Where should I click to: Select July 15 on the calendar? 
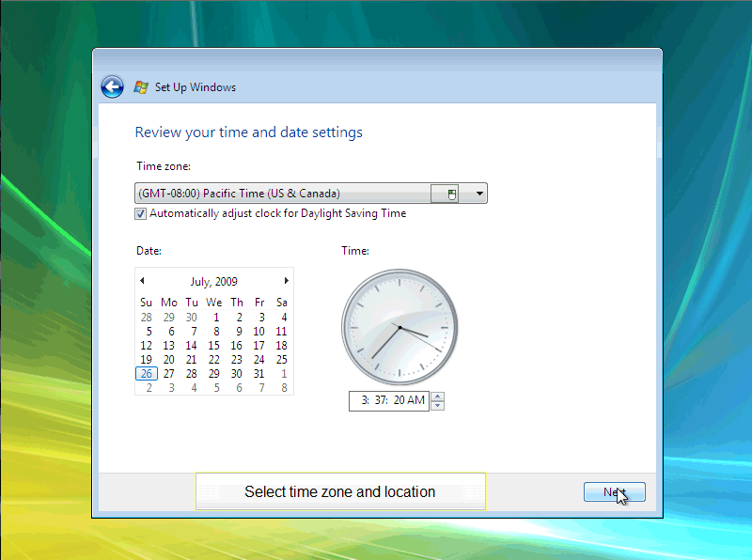coord(214,345)
